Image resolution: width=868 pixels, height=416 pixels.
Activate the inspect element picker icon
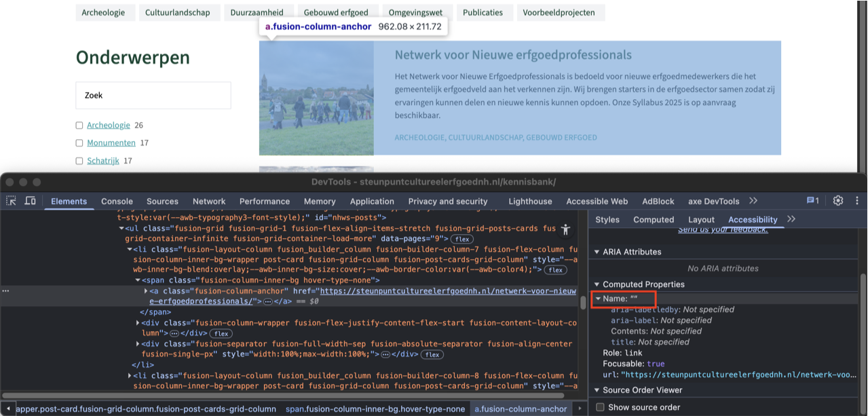click(x=12, y=201)
